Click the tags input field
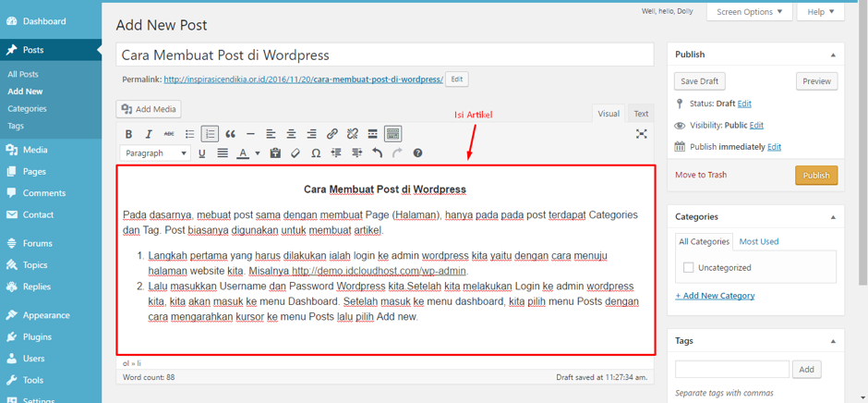Viewport: 868px width, 403px height. (x=732, y=369)
